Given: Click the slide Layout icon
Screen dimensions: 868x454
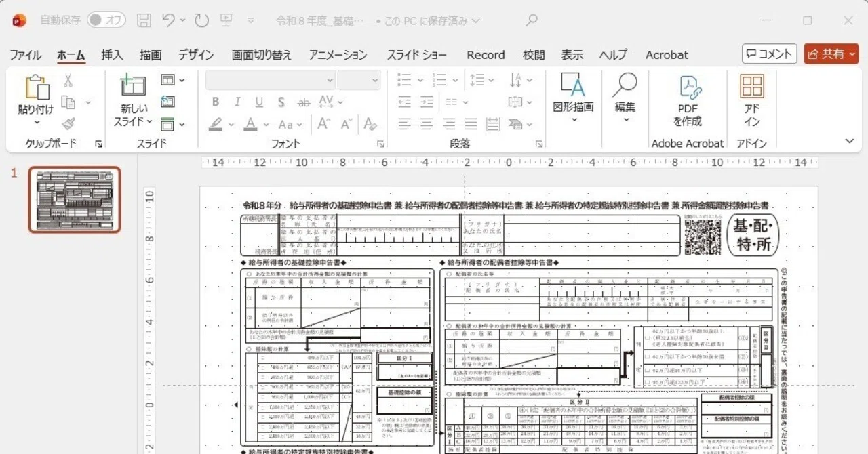Looking at the screenshot, I should [x=167, y=80].
